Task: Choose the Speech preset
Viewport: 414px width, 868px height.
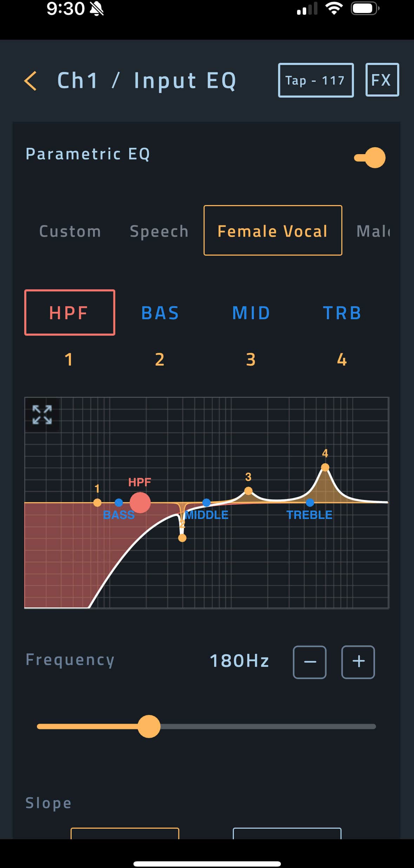Action: pyautogui.click(x=159, y=231)
